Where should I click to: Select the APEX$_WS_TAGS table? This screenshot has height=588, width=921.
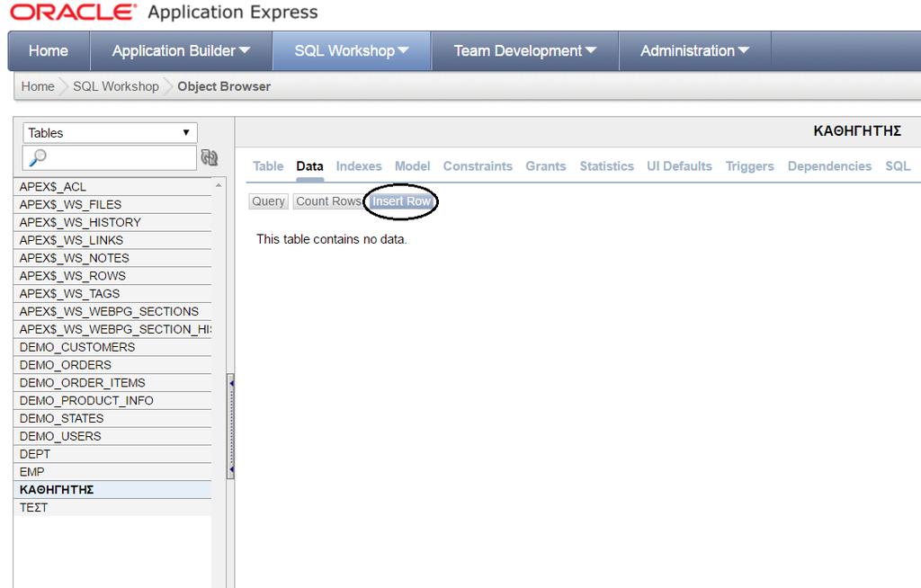pyautogui.click(x=112, y=294)
